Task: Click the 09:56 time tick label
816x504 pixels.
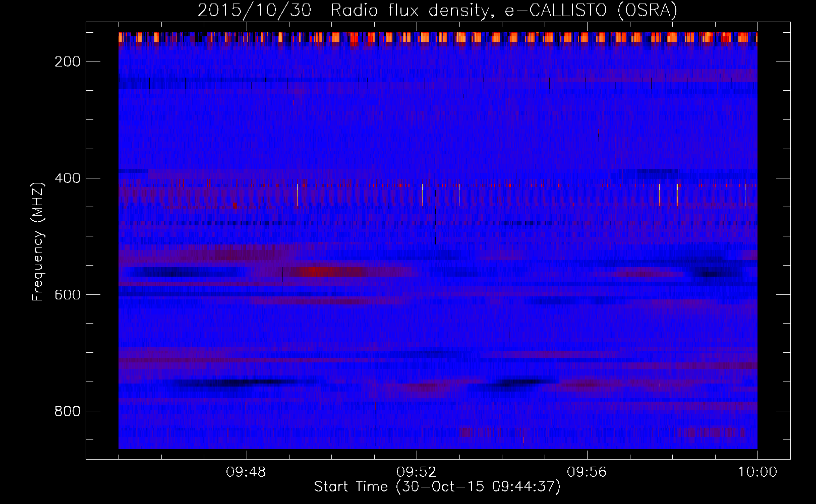Action: [x=587, y=472]
